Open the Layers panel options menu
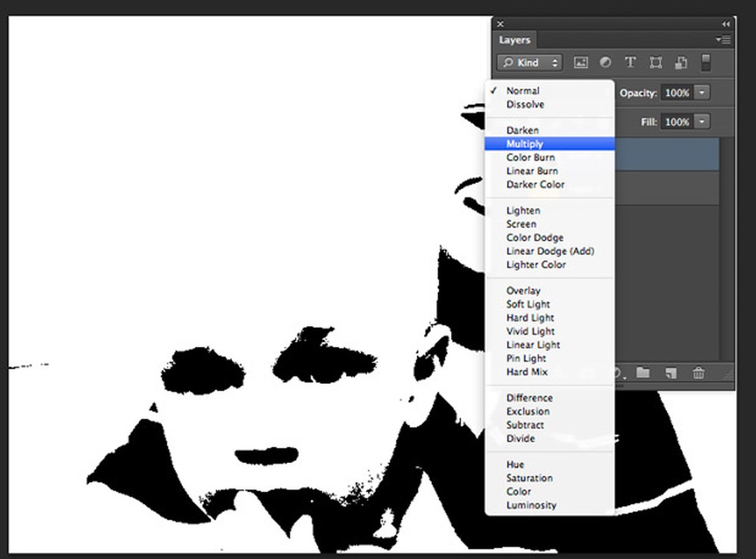 (x=723, y=40)
